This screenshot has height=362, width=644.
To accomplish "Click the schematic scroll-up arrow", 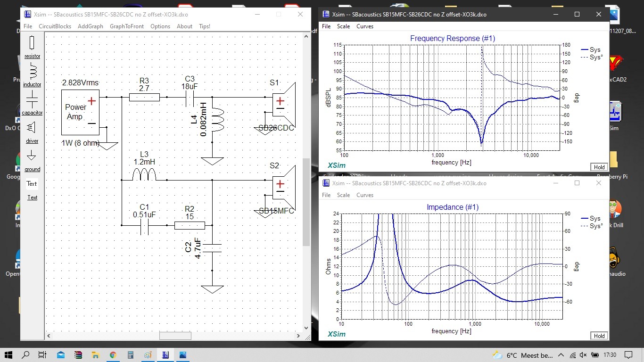I will point(306,37).
